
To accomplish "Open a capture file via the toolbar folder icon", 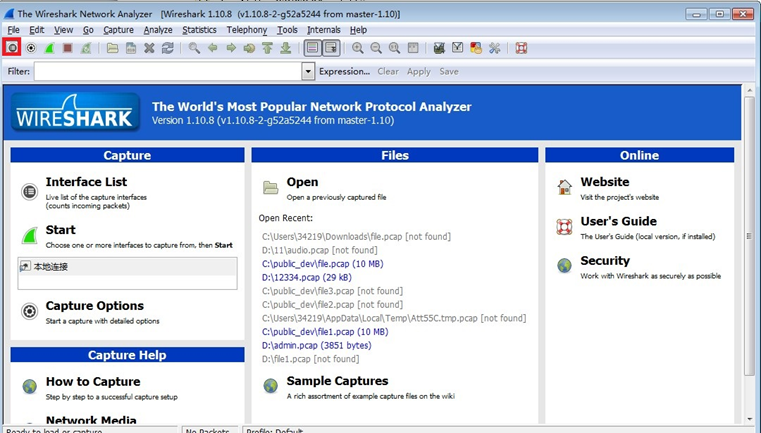I will point(112,48).
